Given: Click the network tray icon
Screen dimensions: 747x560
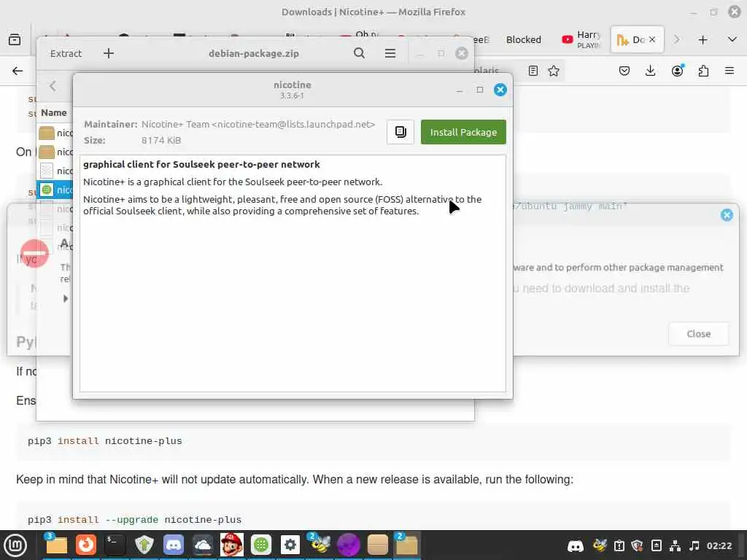Looking at the screenshot, I should (x=675, y=545).
